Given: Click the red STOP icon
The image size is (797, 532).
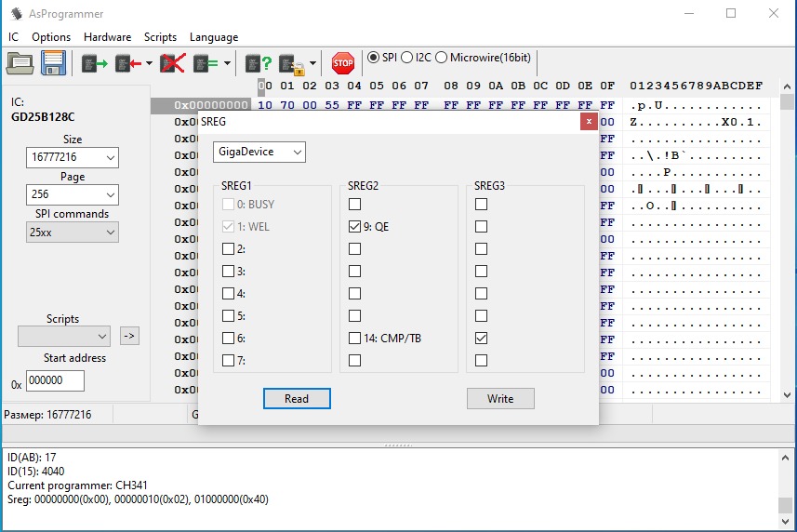Looking at the screenshot, I should (x=343, y=63).
